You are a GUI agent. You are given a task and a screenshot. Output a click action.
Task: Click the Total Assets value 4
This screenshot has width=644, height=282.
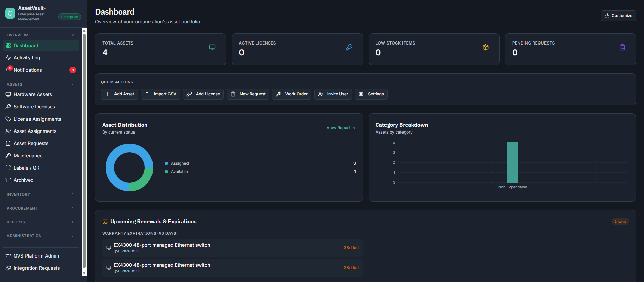tap(105, 53)
